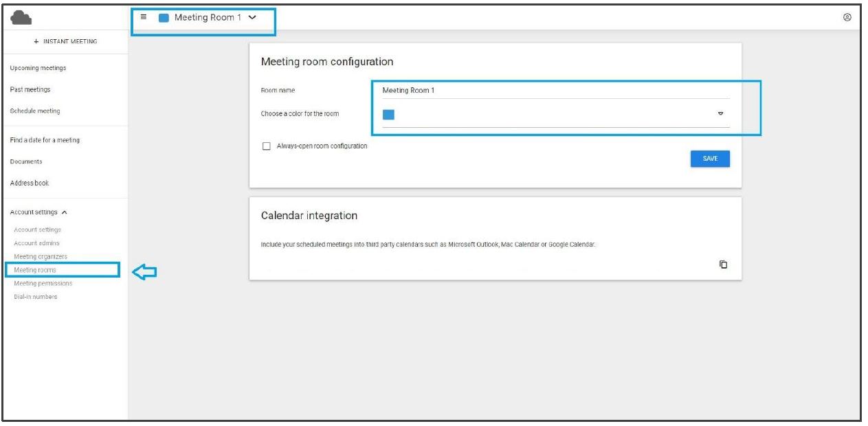Select the blue room color swatch
This screenshot has height=426, width=868.
[388, 115]
